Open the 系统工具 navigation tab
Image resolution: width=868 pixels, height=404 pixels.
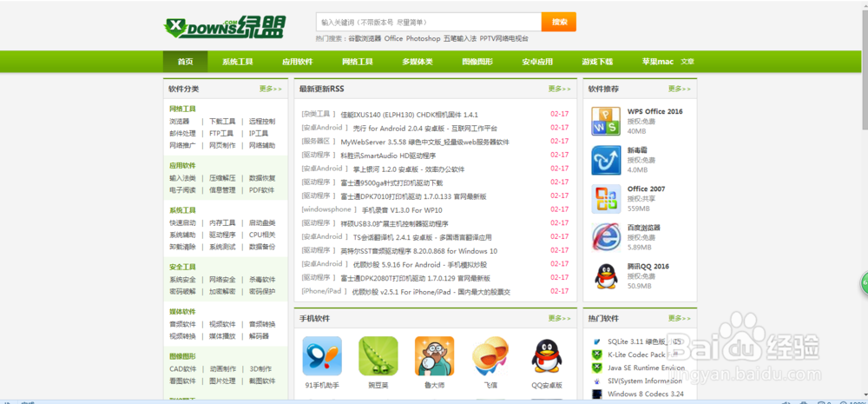tap(238, 62)
